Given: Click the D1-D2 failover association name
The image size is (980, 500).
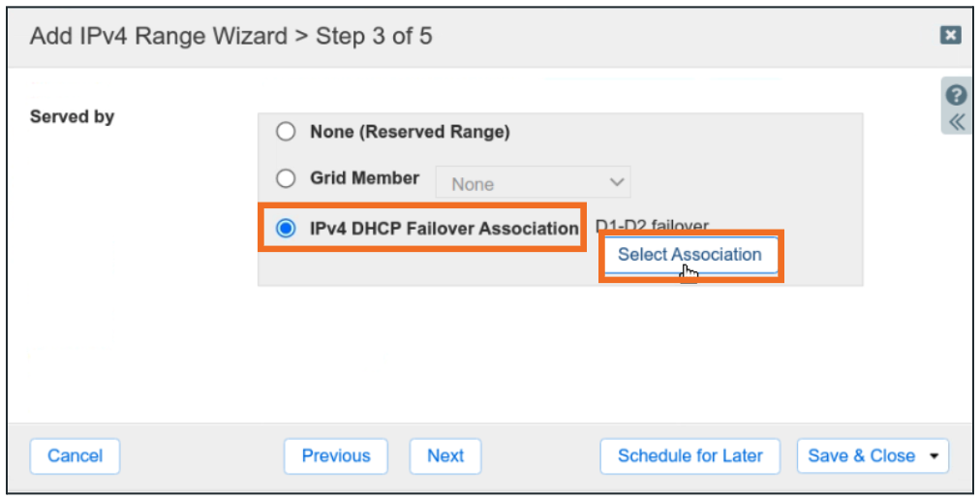Looking at the screenshot, I should click(x=652, y=226).
